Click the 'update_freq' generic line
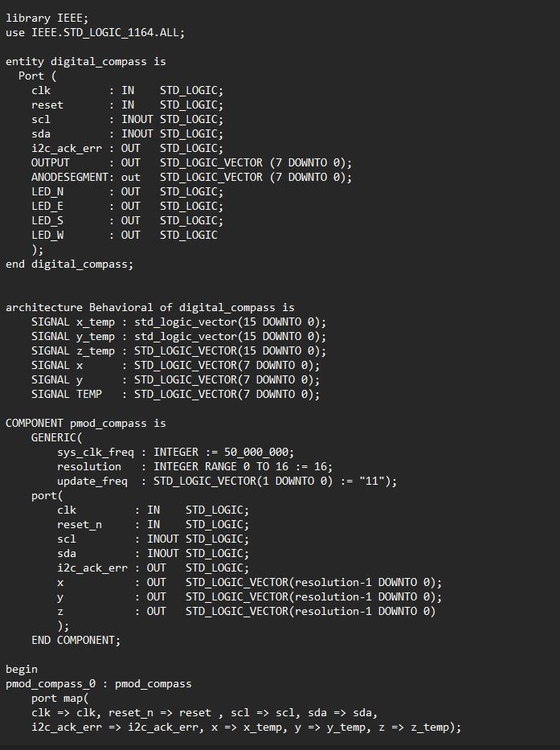 (x=227, y=481)
